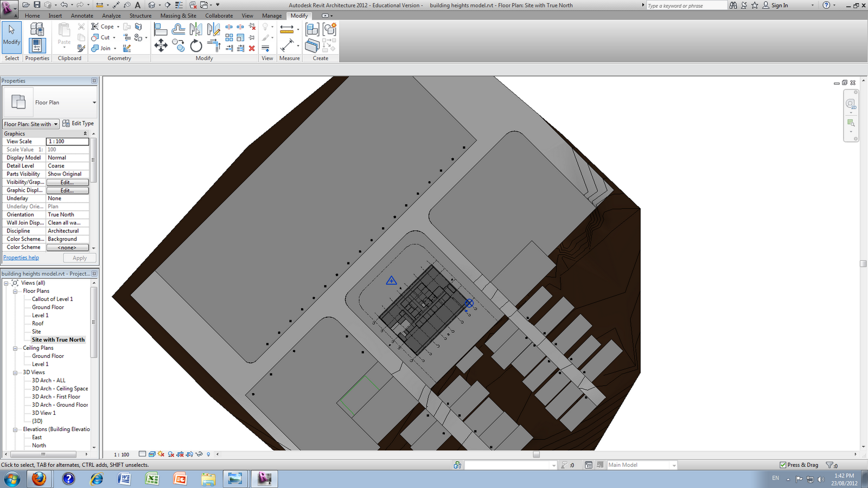Edit the Visibility/Graphics override setting
Viewport: 868px width, 488px height.
(67, 182)
